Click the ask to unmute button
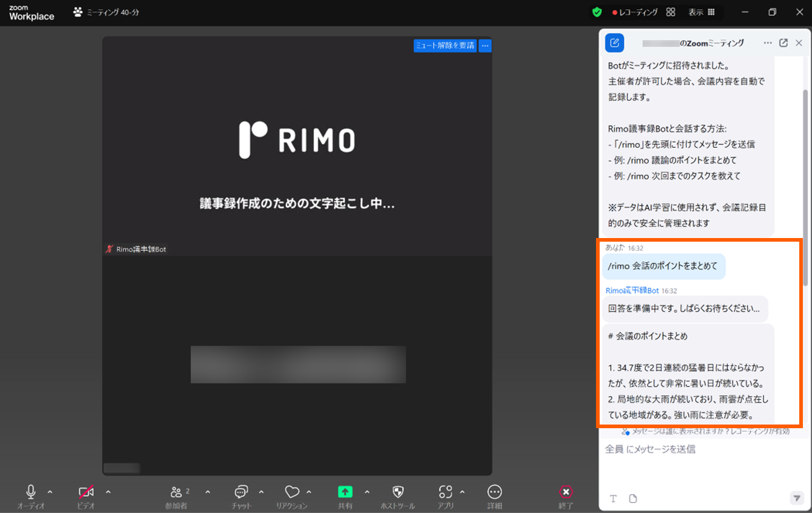Viewport: 812px width, 513px height. click(x=445, y=46)
